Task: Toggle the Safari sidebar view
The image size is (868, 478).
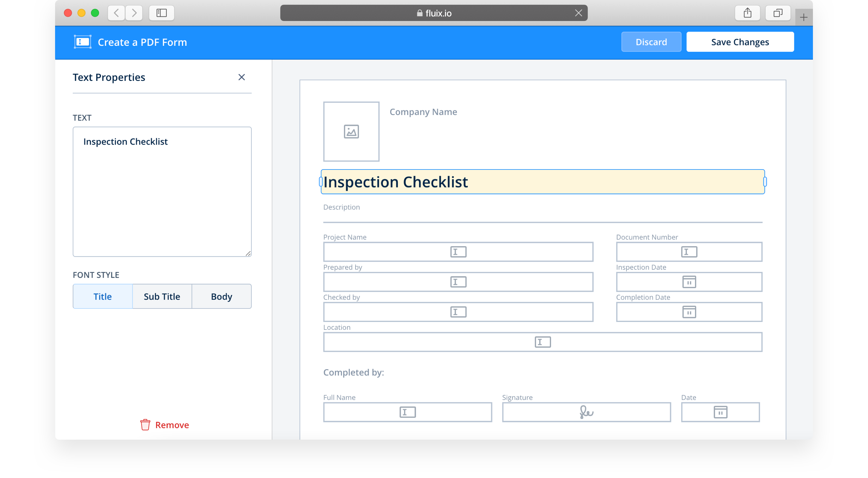Action: tap(161, 13)
